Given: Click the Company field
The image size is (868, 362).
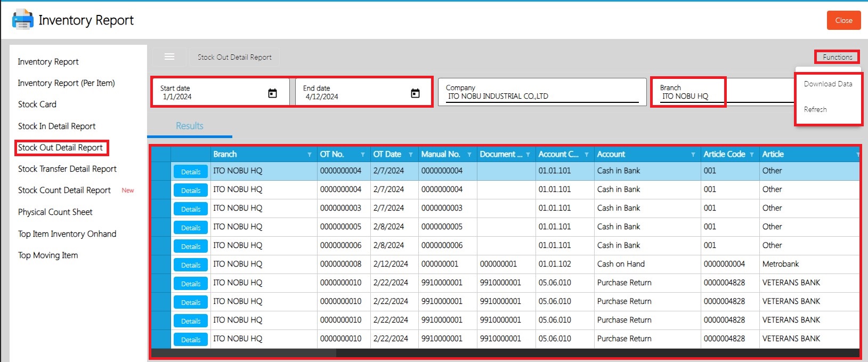Looking at the screenshot, I should pyautogui.click(x=542, y=92).
